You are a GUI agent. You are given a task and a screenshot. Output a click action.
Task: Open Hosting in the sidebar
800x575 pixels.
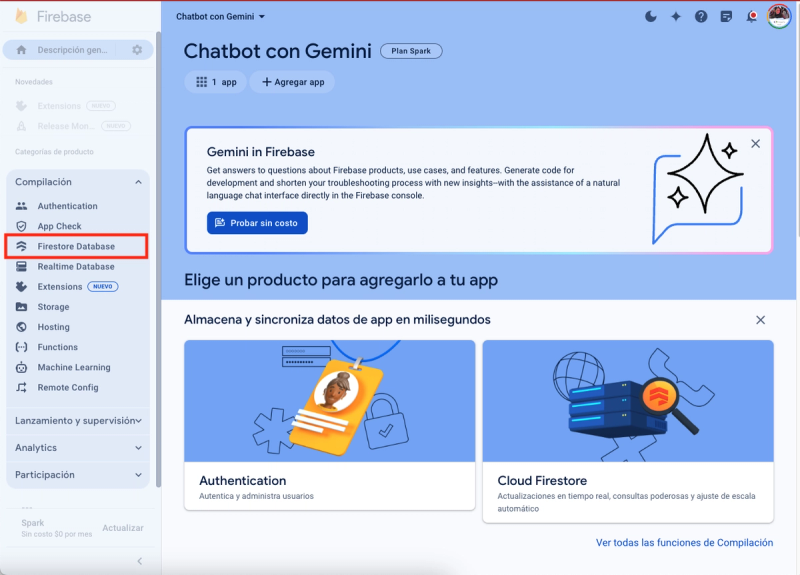click(x=54, y=327)
